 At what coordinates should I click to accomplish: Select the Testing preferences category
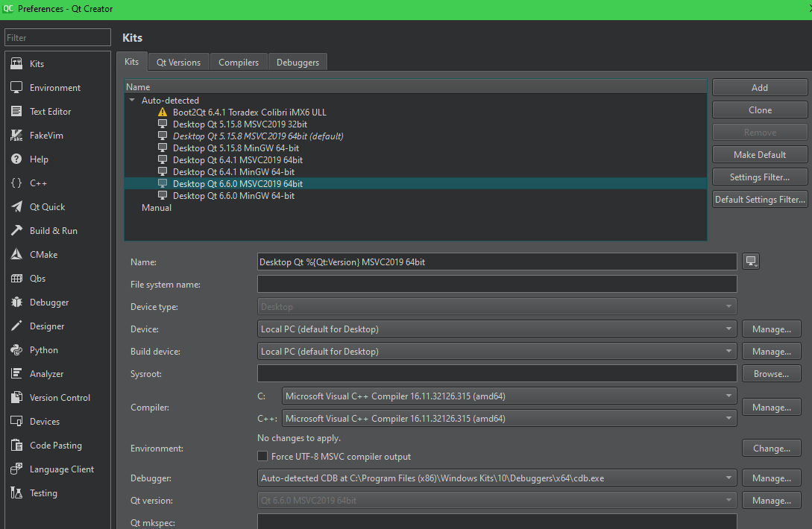click(x=57, y=492)
